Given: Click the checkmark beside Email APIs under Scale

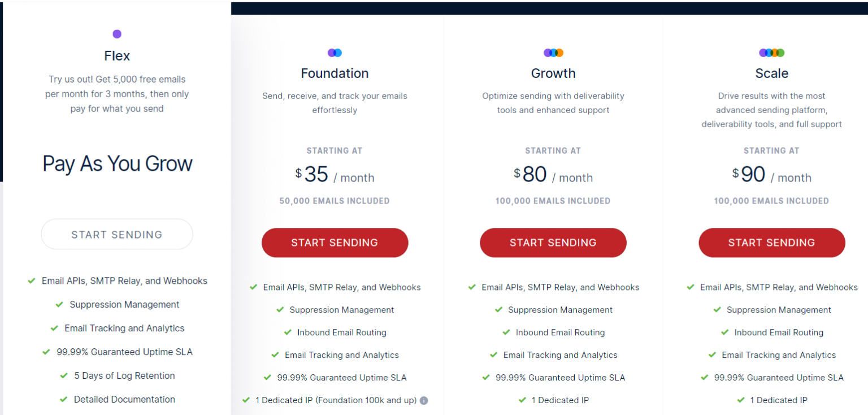Looking at the screenshot, I should (x=690, y=287).
